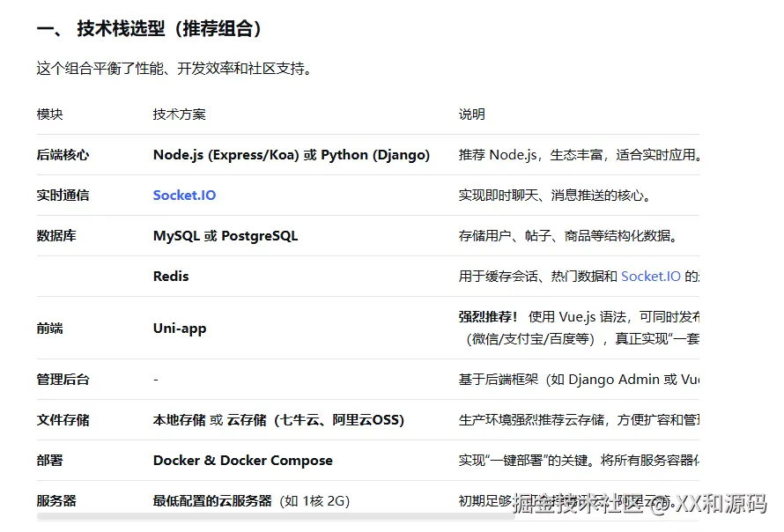784x532 pixels.
Task: Click the text 用于缓存会话、热门数据和
Action: click(x=538, y=276)
